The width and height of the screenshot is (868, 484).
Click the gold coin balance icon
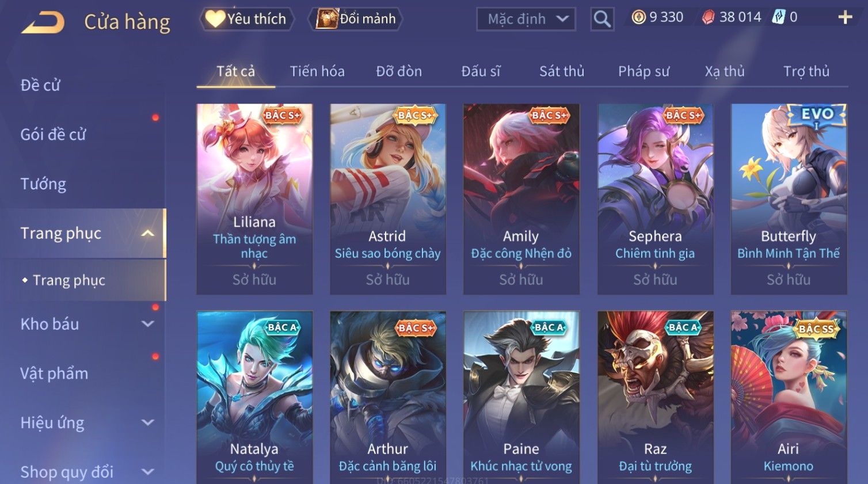(x=638, y=17)
